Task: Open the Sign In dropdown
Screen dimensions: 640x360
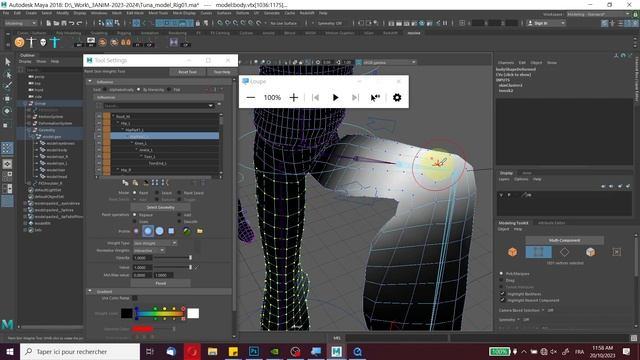Action: point(546,23)
